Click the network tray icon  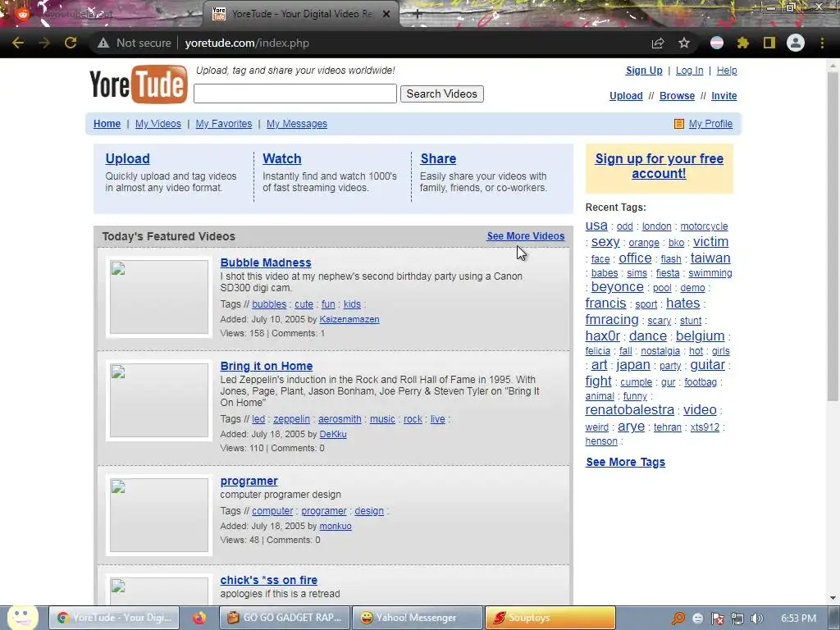coord(737,619)
